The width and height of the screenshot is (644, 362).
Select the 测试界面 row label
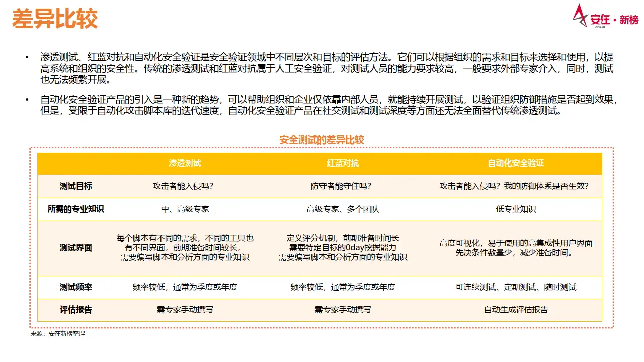pos(76,248)
